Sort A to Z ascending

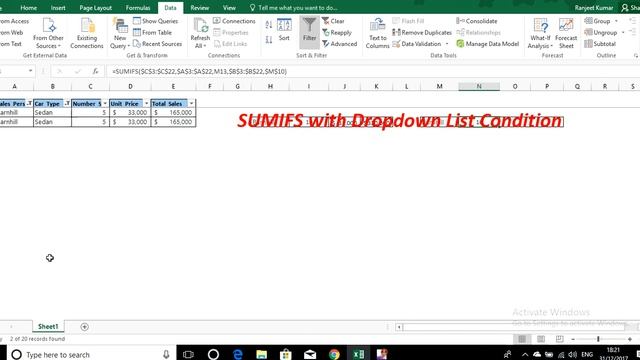(269, 25)
